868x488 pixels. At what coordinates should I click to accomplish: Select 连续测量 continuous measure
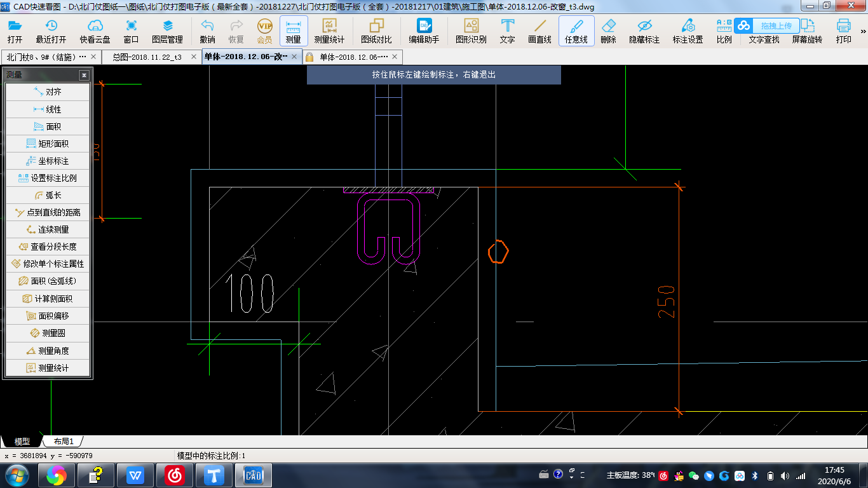[x=48, y=229]
